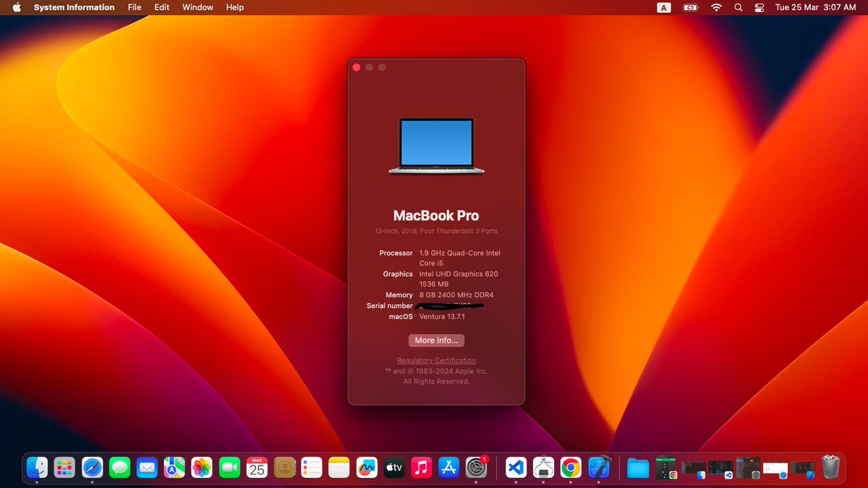Open Notes app in Dock
This screenshot has width=868, height=488.
coord(339,468)
